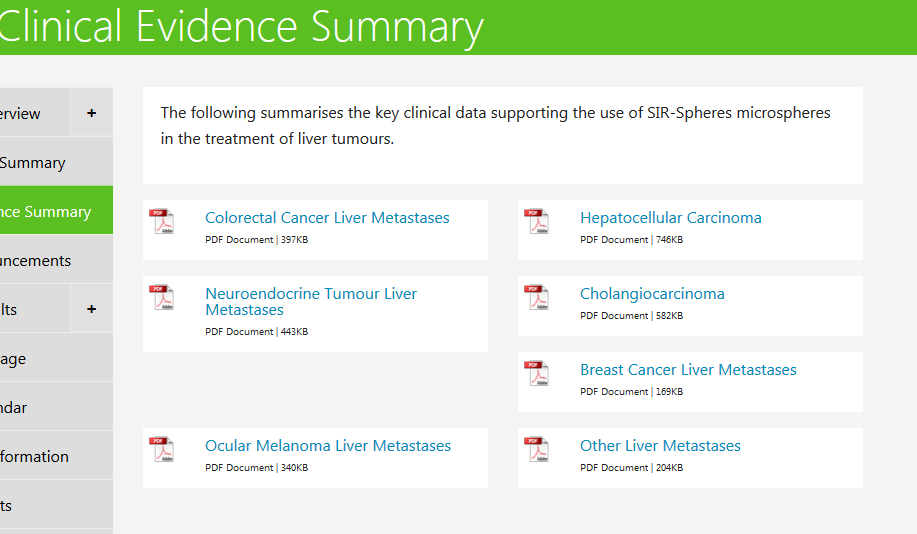Image resolution: width=917 pixels, height=534 pixels.
Task: Select the highlighted green Evidence Summary sidebar item
Action: (56, 211)
